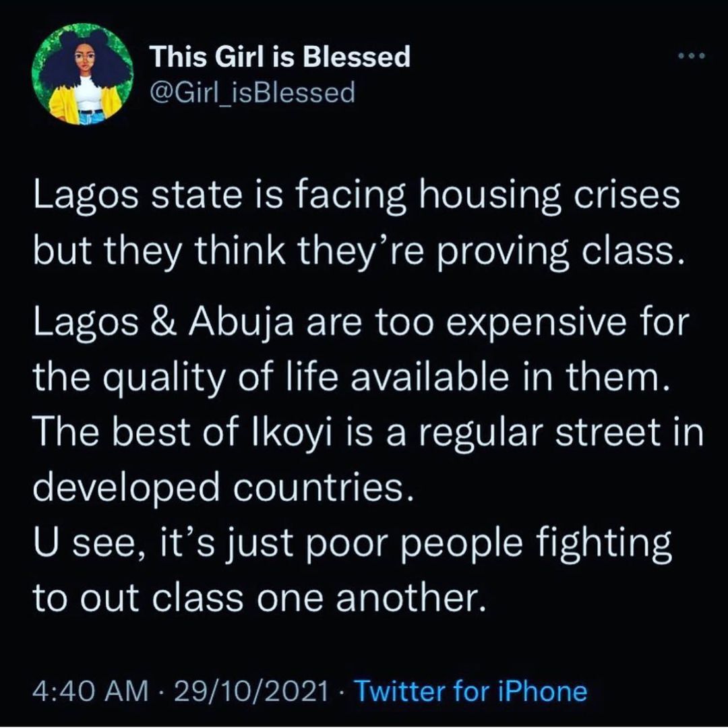728x728 pixels.
Task: Click the 29/10/2021 date
Action: click(x=251, y=690)
